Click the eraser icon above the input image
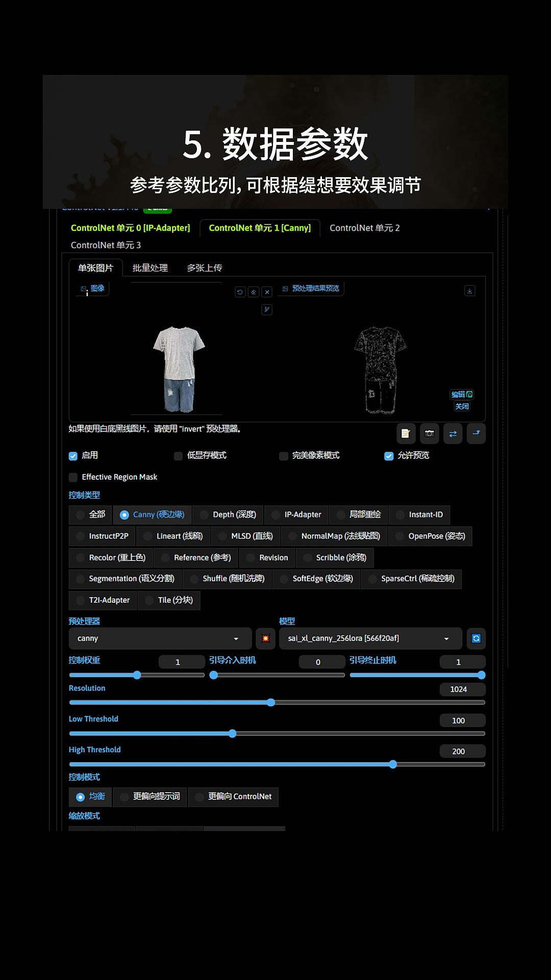Screen dimensions: 551x980 pyautogui.click(x=254, y=292)
